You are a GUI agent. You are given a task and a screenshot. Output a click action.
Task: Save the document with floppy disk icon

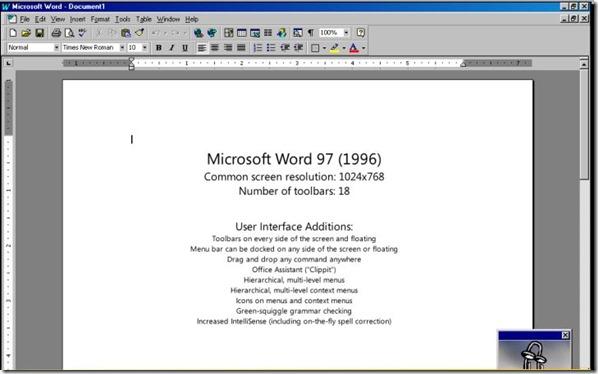click(40, 33)
